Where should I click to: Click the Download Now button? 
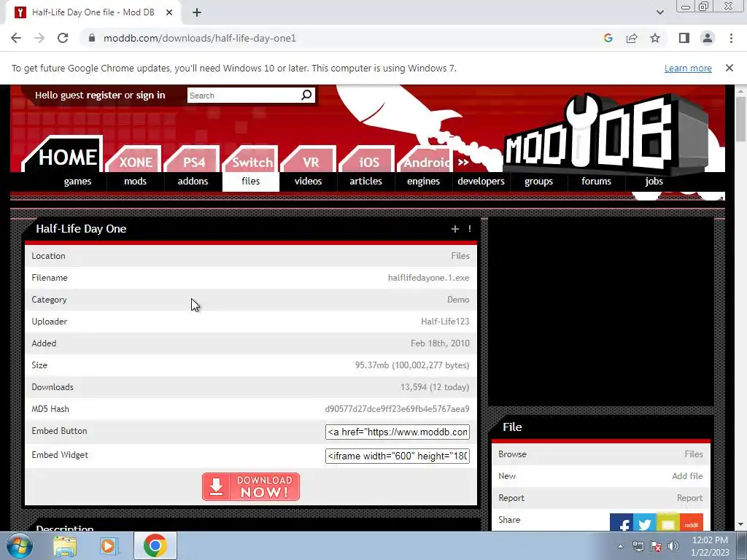click(251, 486)
